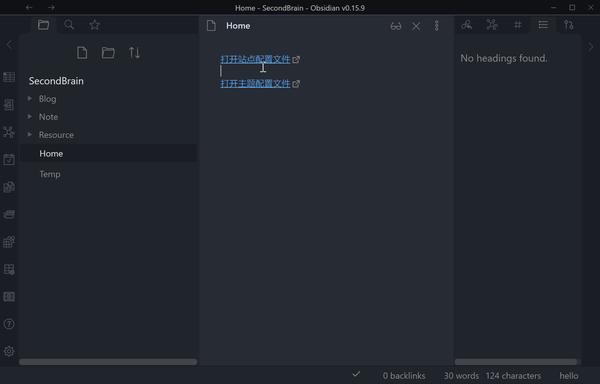600x384 pixels.
Task: Click hello in the status bar
Action: pyautogui.click(x=569, y=376)
